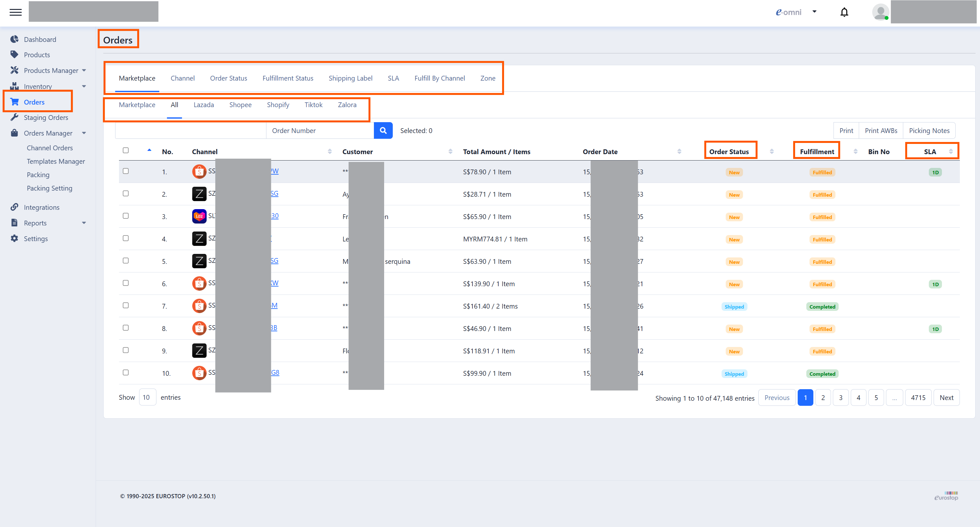Screen dimensions: 980x527
Task: Check the checkbox for order row 1
Action: (x=126, y=171)
